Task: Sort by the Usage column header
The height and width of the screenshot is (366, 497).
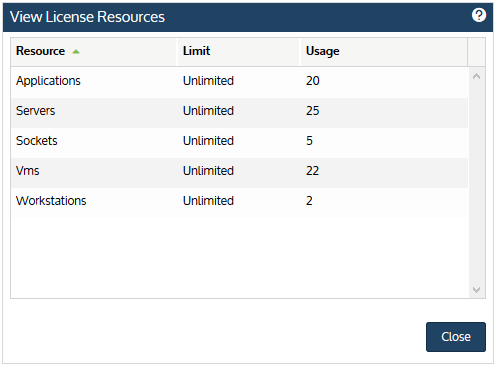Action: [384, 52]
